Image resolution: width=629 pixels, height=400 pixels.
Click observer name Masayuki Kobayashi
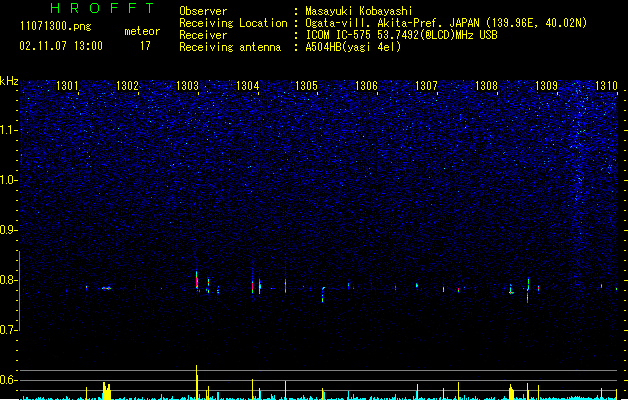[358, 11]
